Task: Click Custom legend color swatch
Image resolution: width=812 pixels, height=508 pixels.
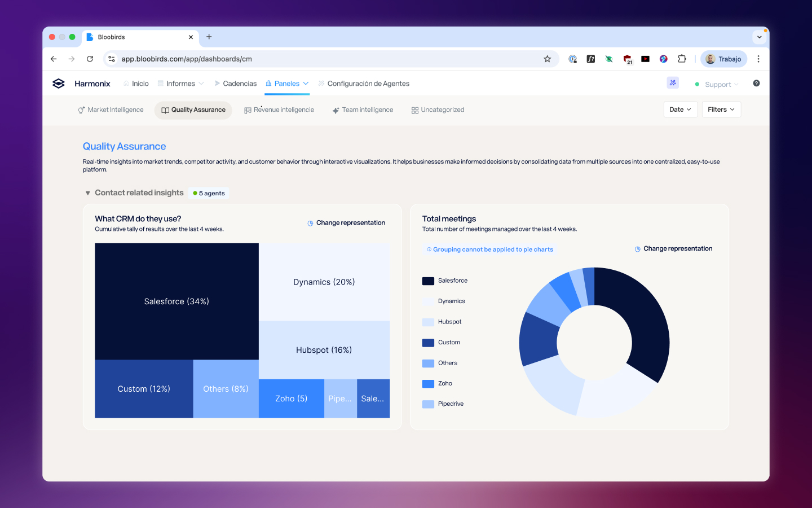Action: pyautogui.click(x=428, y=343)
